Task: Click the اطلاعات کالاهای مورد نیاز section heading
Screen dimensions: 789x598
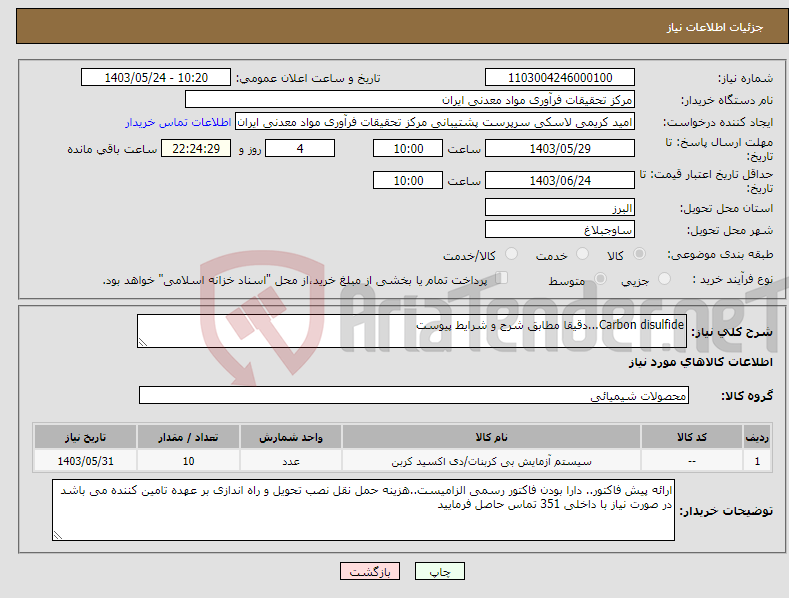Action: click(700, 362)
